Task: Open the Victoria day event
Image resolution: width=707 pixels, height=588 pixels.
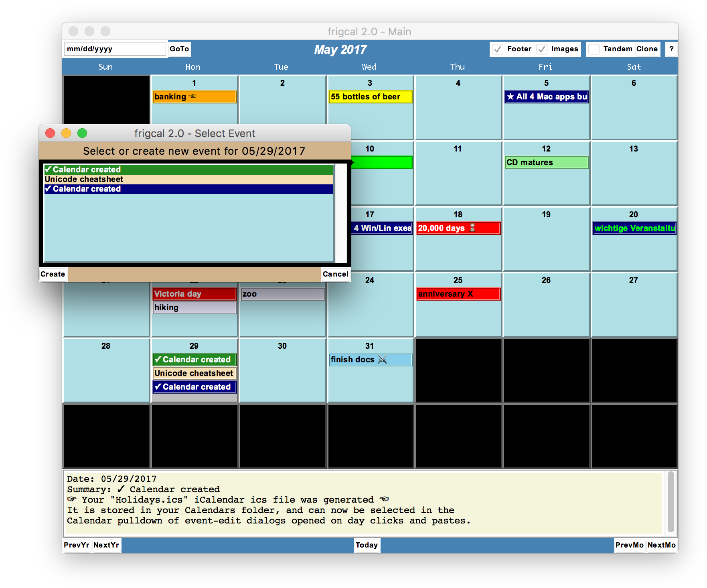Action: [194, 294]
